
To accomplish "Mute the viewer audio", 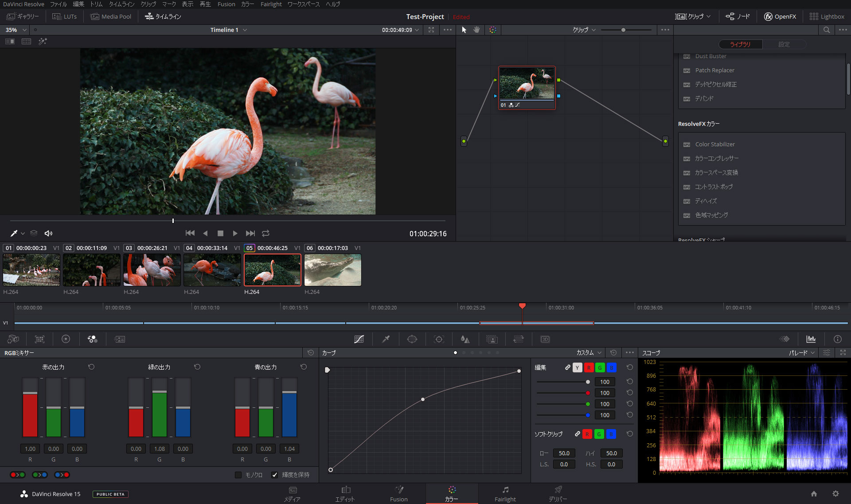I will (x=49, y=233).
